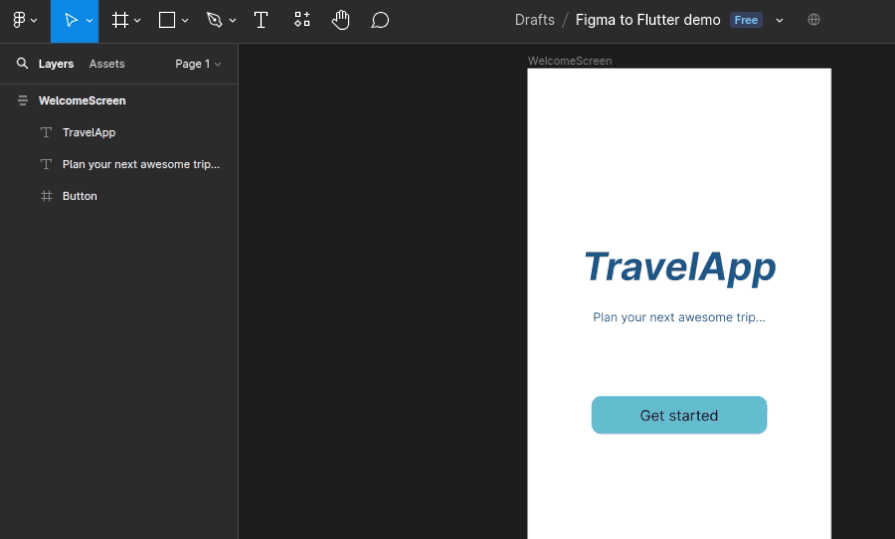Select the Comment tool
895x539 pixels.
pyautogui.click(x=380, y=20)
